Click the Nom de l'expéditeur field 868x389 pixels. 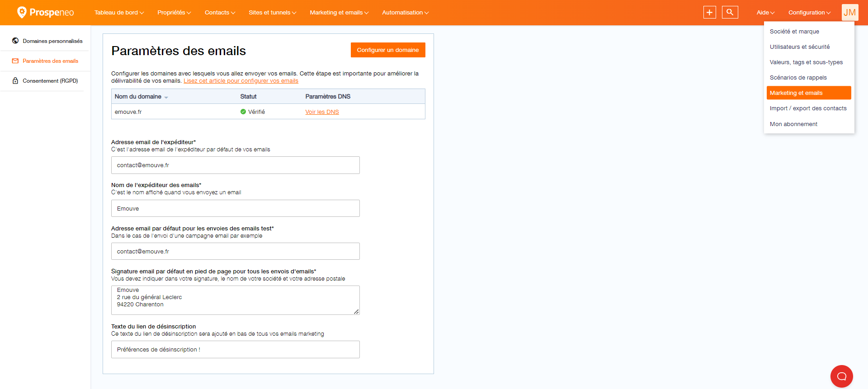[236, 208]
